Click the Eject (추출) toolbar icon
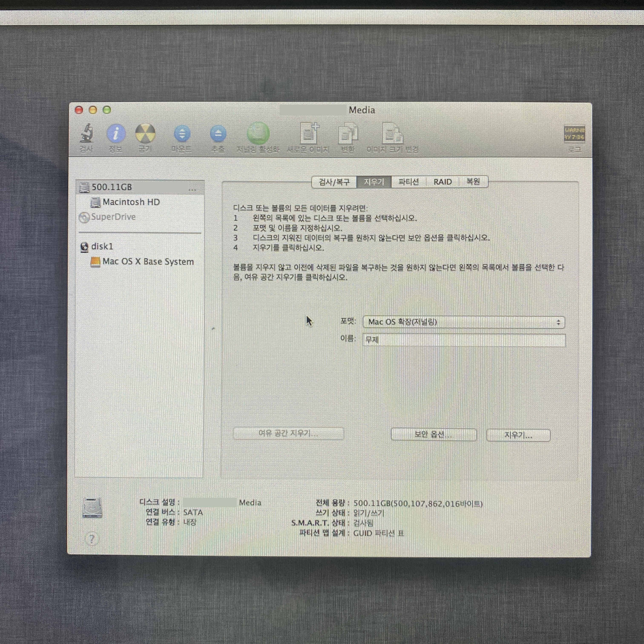Viewport: 644px width, 644px height. [218, 134]
